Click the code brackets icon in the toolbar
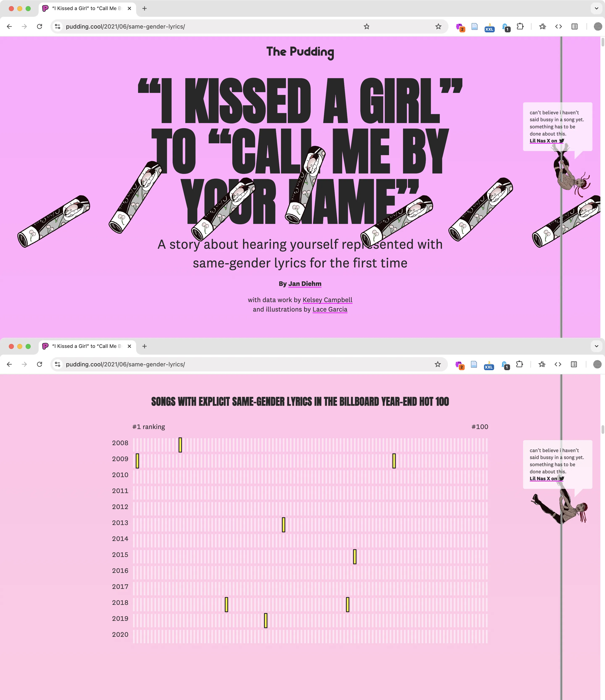This screenshot has height=700, width=605. point(558,26)
